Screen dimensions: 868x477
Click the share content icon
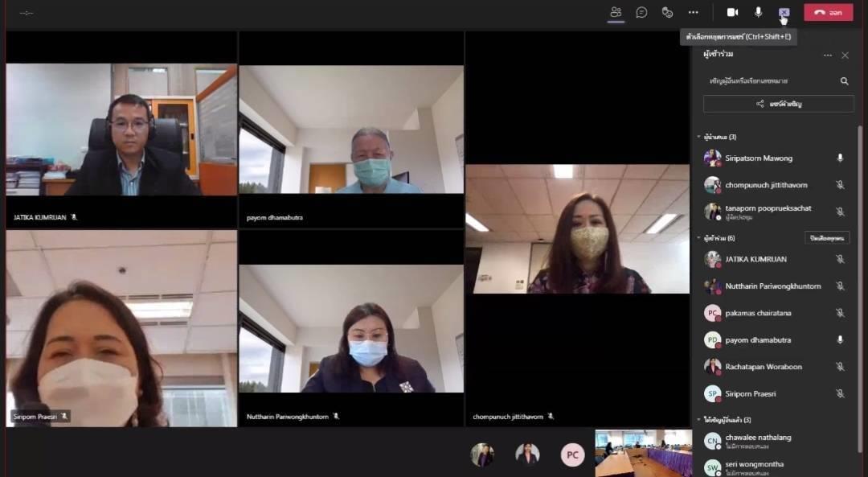click(784, 12)
